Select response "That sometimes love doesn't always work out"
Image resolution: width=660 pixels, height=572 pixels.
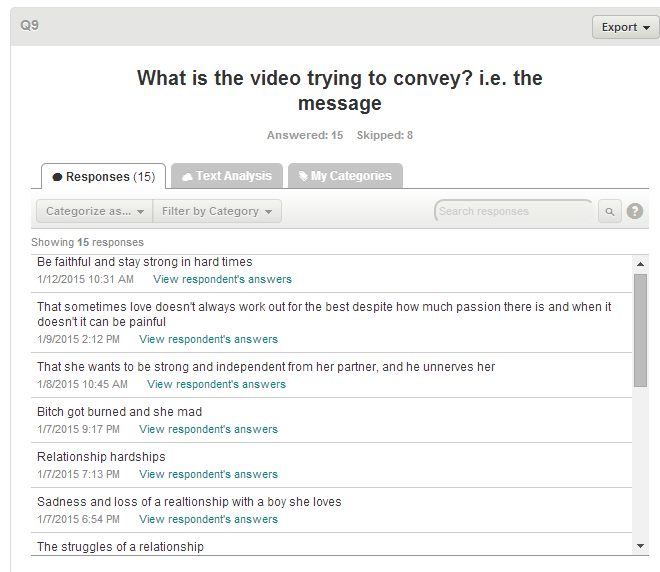pyautogui.click(x=324, y=314)
